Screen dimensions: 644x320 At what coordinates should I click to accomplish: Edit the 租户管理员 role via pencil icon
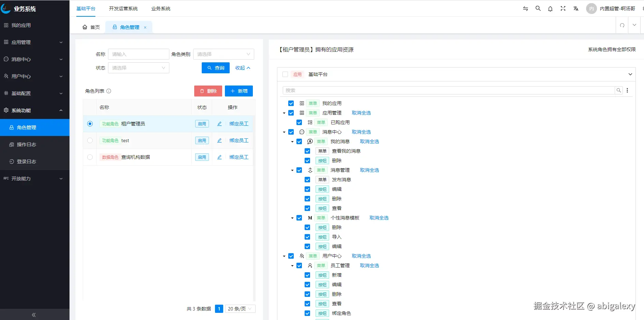[x=219, y=124]
